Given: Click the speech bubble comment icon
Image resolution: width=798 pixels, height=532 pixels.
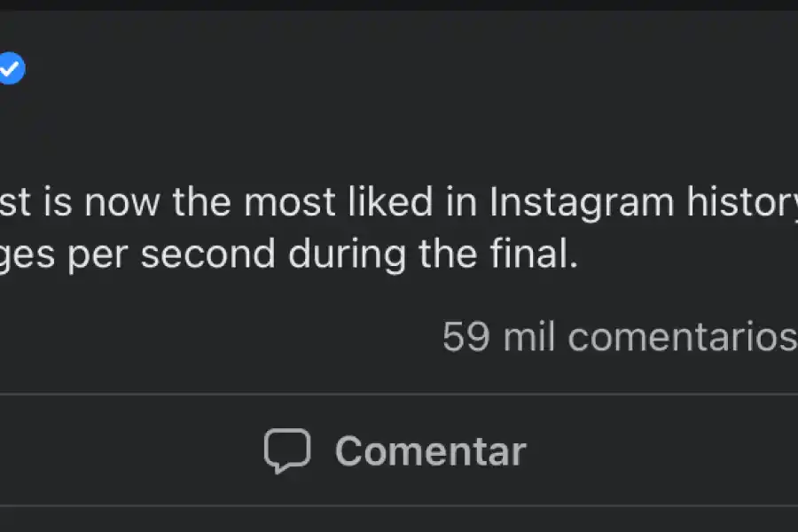Looking at the screenshot, I should click(x=287, y=451).
